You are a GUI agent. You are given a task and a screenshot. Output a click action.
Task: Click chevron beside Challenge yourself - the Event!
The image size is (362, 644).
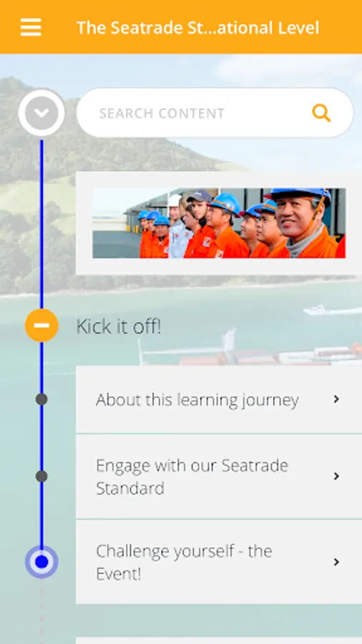click(x=336, y=562)
